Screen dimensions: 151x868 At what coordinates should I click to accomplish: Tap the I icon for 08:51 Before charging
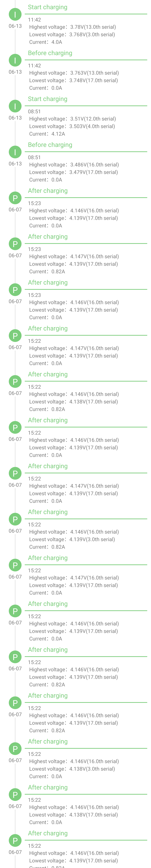15,152
